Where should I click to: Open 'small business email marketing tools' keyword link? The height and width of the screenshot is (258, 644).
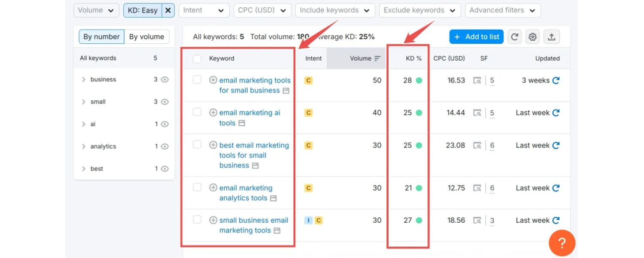point(253,225)
